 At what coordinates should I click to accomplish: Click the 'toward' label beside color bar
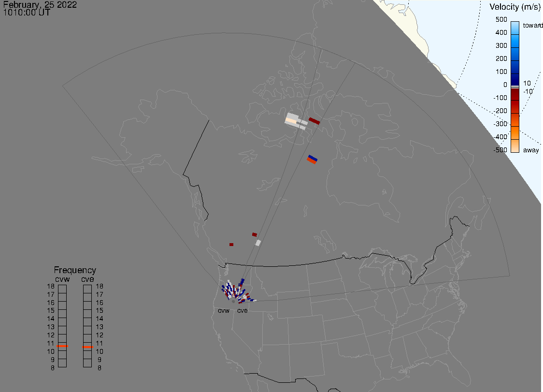coord(532,25)
